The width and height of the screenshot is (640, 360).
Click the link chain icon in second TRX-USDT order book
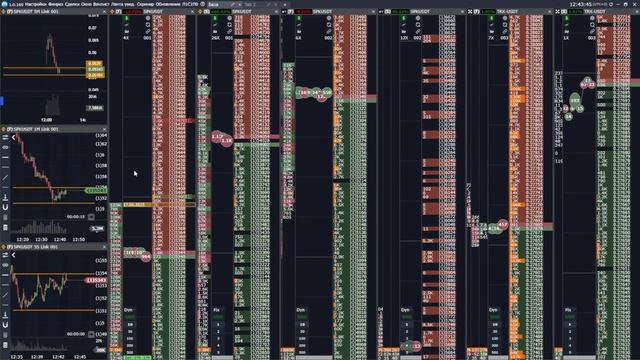coord(592,31)
